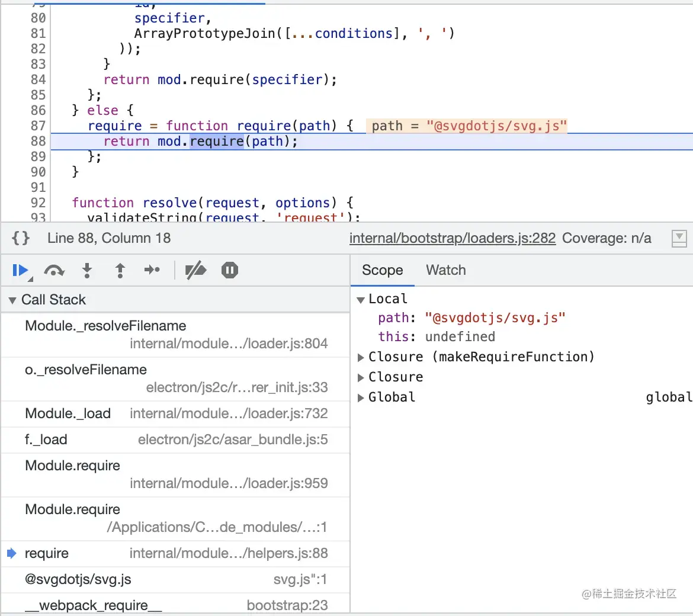Expand the plain Closure scope
Screen dimensions: 693x616
coord(361,377)
